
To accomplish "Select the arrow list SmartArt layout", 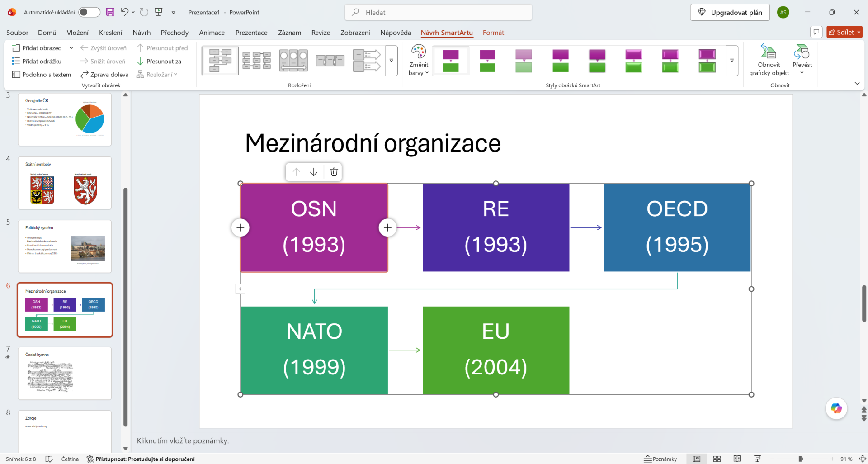I will [367, 60].
